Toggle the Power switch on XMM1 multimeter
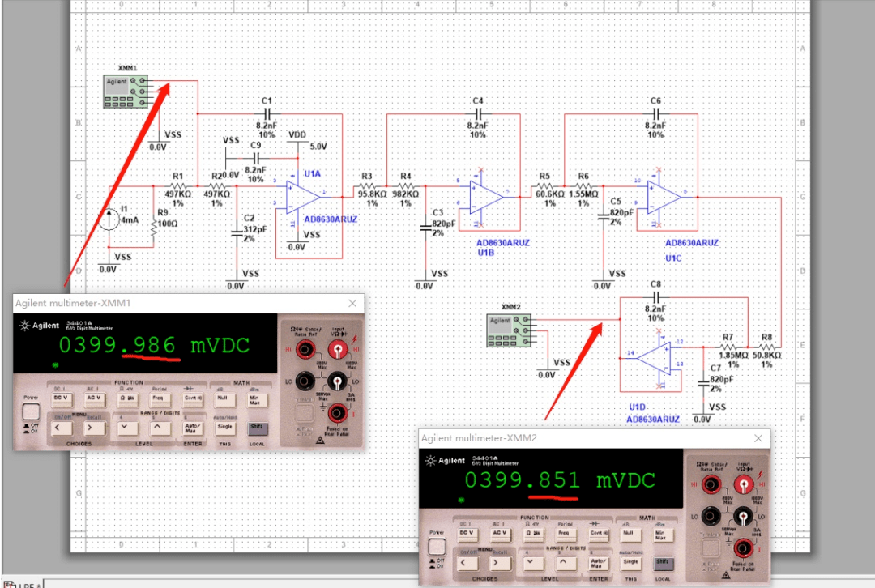Viewport: 875px width, 588px height. [x=31, y=412]
